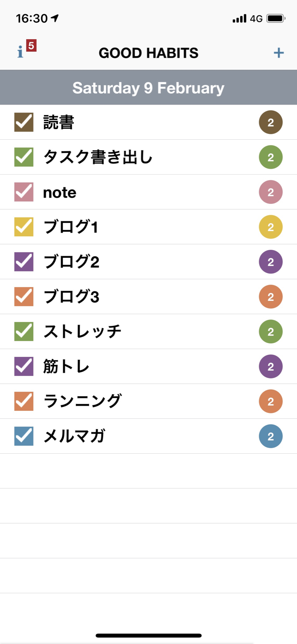
Task: Tap the home indicator bar
Action: pyautogui.click(x=148, y=636)
